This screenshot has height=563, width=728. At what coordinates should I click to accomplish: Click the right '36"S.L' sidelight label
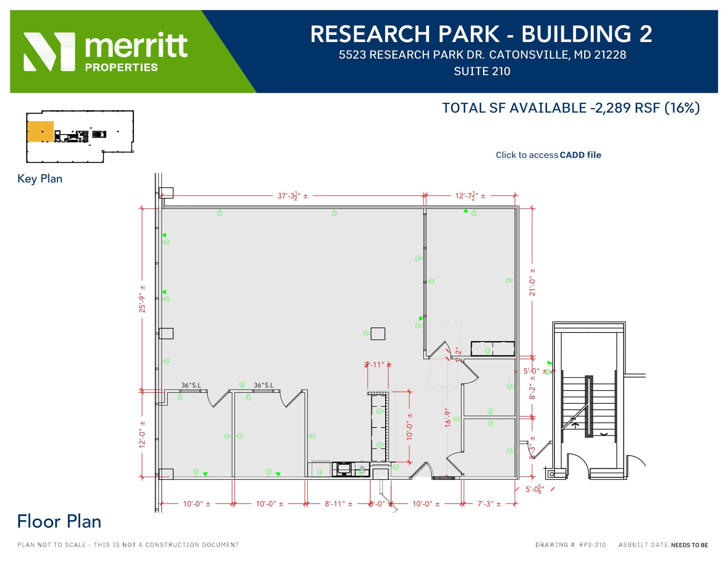(263, 385)
